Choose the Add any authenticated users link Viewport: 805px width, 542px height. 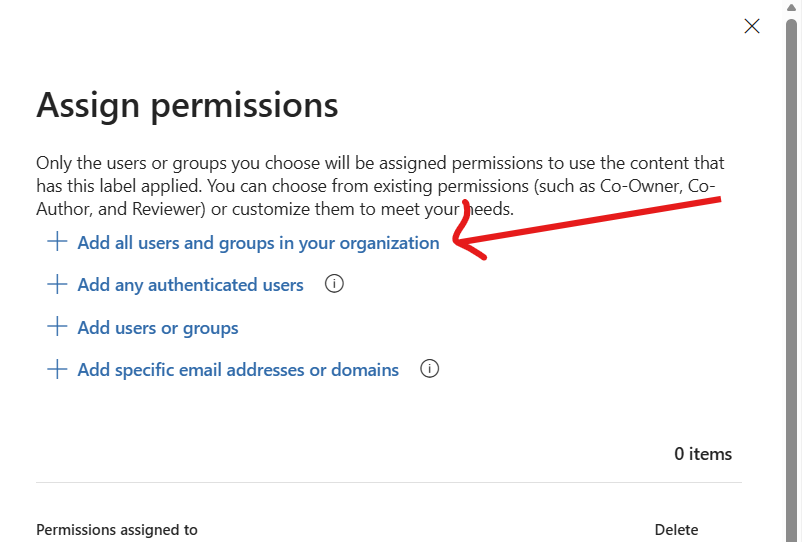pyautogui.click(x=190, y=285)
